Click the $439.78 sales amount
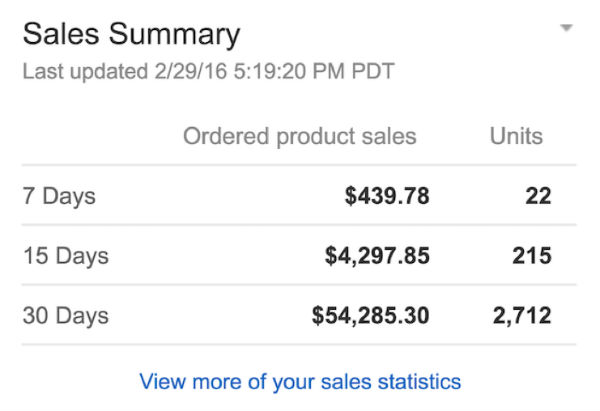 pyautogui.click(x=387, y=196)
